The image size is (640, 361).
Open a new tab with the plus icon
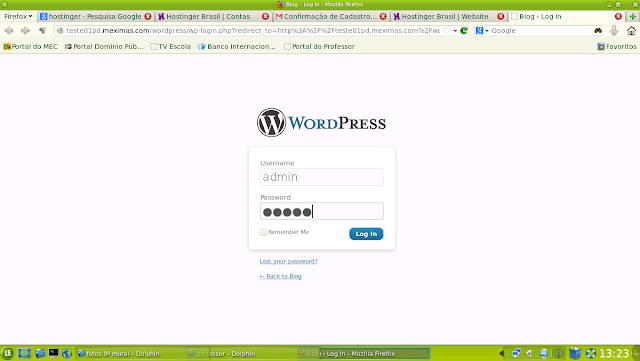(633, 16)
